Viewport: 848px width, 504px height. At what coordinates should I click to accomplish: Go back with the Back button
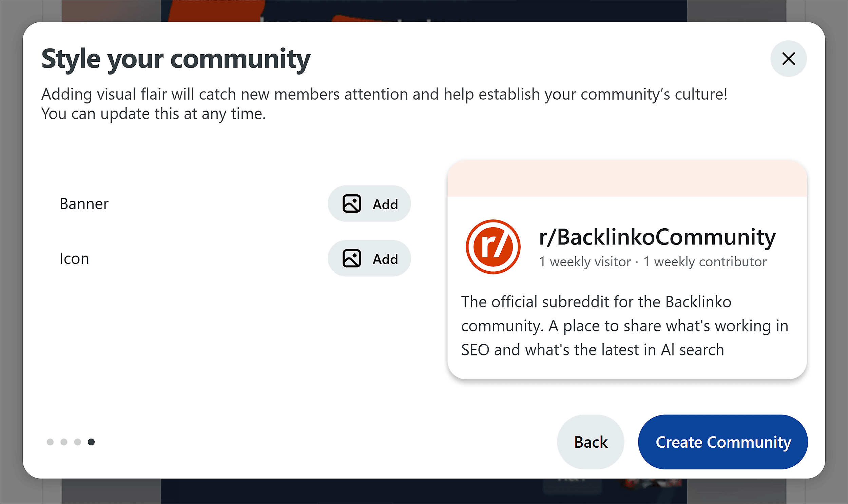click(590, 442)
